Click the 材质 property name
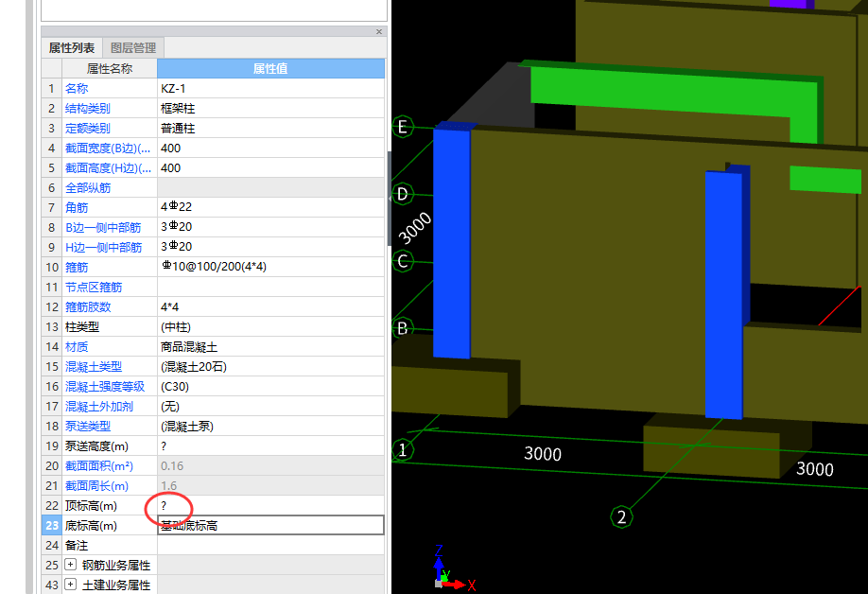The height and width of the screenshot is (594, 868). (x=77, y=346)
